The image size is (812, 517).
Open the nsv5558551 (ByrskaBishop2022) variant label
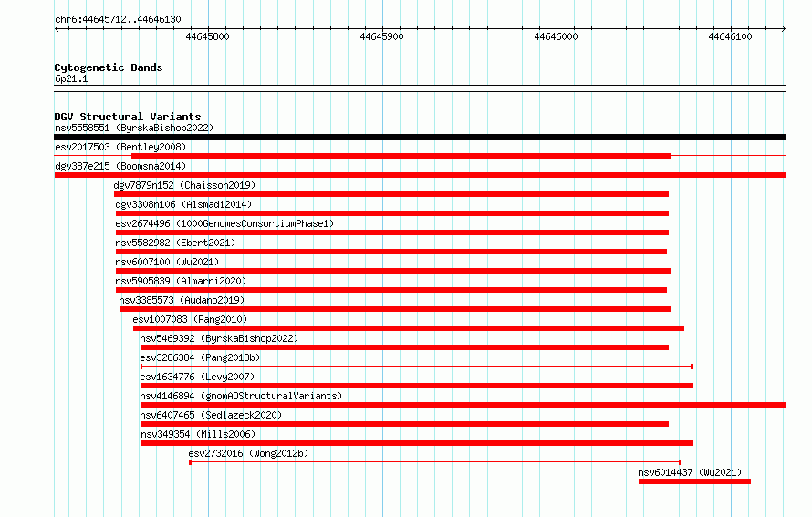tap(134, 128)
